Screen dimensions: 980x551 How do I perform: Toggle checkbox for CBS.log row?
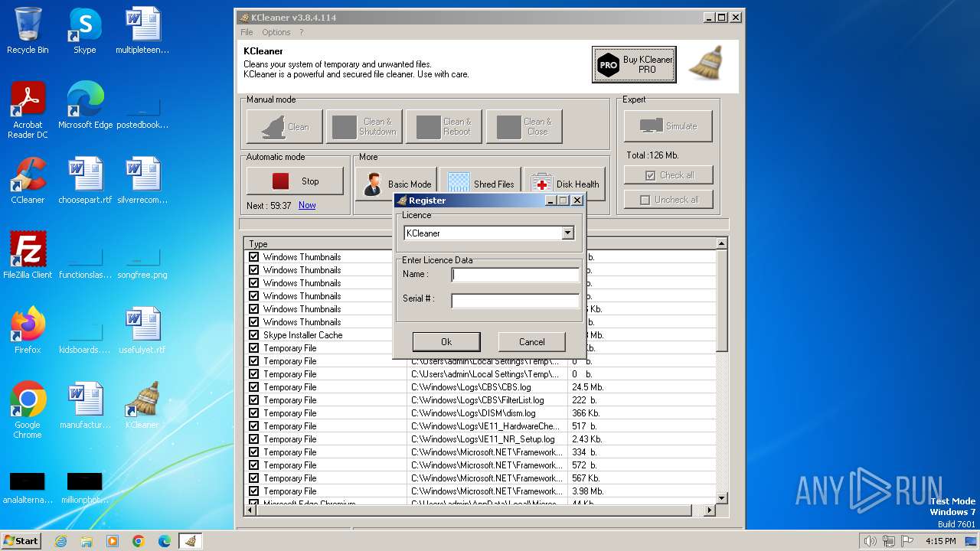[x=253, y=387]
